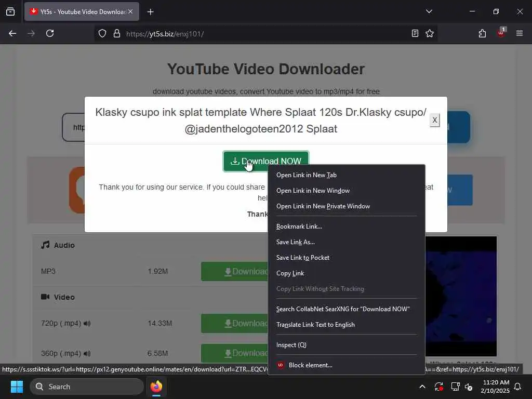Go back to previous page

click(12, 33)
